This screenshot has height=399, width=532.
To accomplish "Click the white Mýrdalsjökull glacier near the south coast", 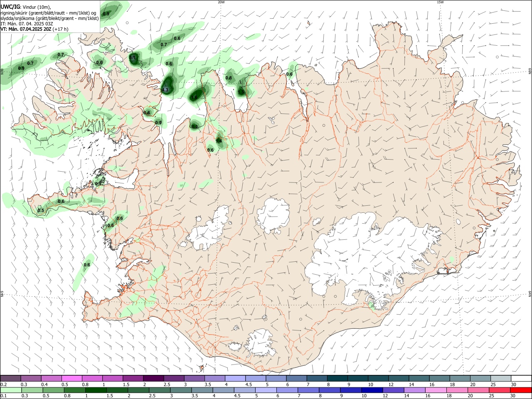I will click(260, 343).
